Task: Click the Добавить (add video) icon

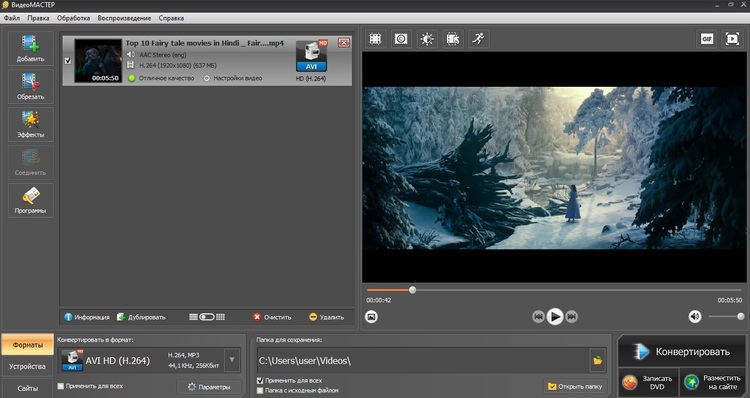Action: (x=31, y=48)
